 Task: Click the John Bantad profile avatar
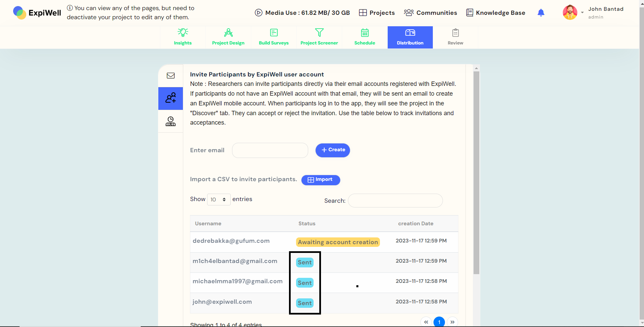570,12
